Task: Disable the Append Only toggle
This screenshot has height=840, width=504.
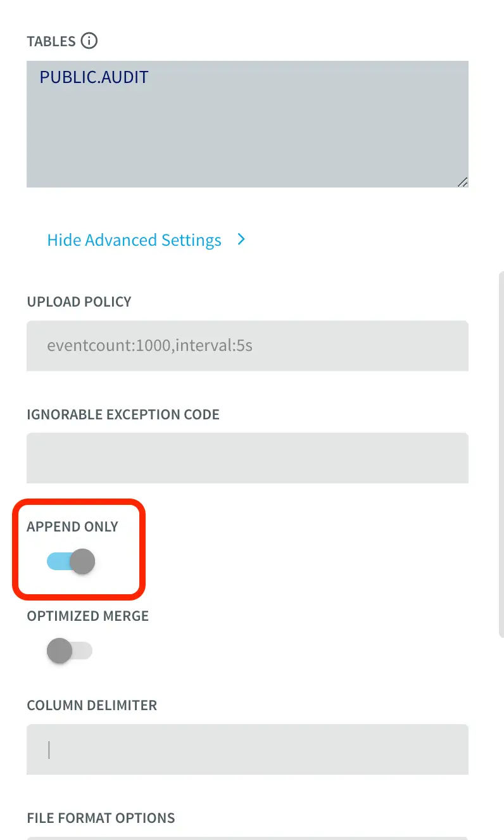Action: [x=71, y=561]
